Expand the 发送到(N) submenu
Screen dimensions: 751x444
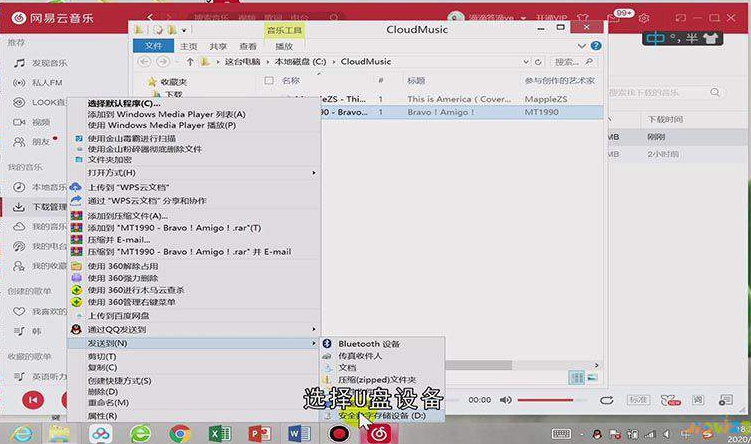click(195, 343)
